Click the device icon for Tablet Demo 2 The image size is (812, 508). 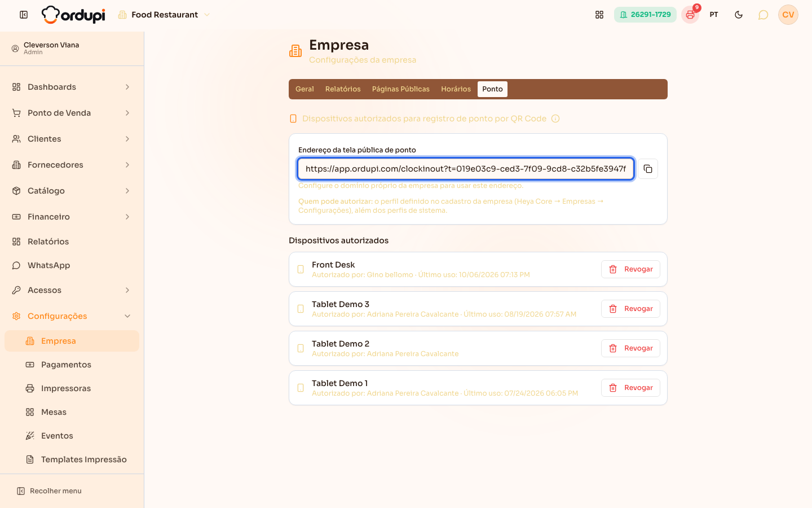301,348
